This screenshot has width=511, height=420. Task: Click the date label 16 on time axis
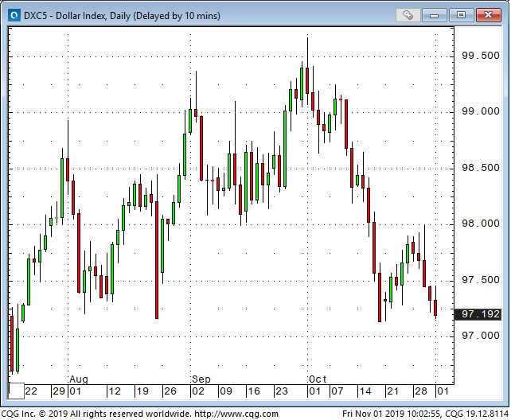pyautogui.click(x=254, y=391)
